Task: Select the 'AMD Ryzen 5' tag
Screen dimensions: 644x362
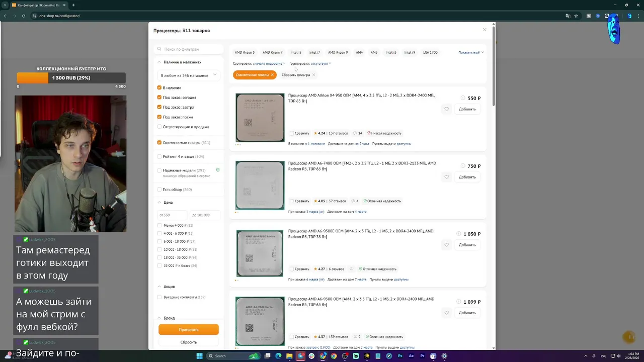Action: 245,52
